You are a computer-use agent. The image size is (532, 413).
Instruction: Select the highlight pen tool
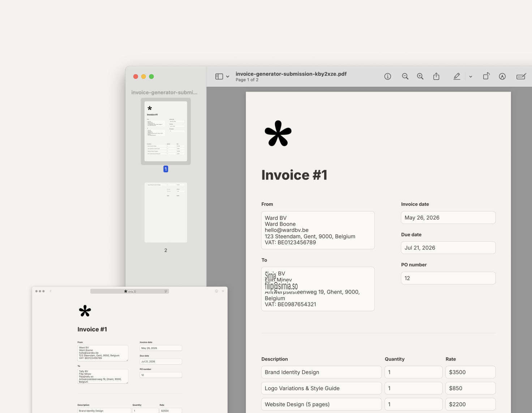click(457, 76)
